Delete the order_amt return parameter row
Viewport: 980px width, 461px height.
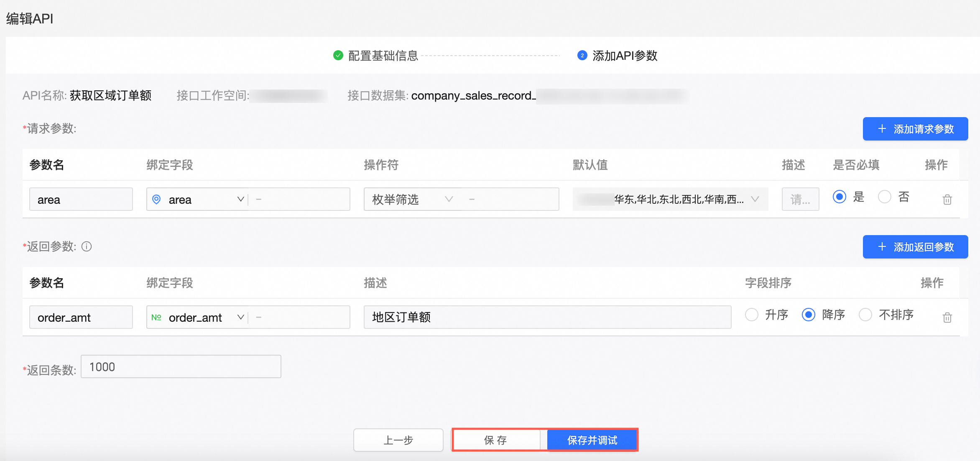pyautogui.click(x=947, y=318)
